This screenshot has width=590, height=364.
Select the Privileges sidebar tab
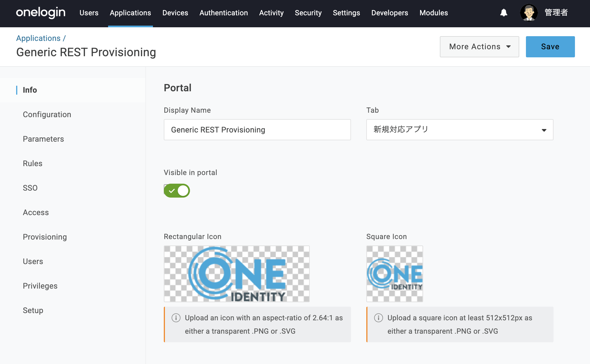[x=40, y=286]
